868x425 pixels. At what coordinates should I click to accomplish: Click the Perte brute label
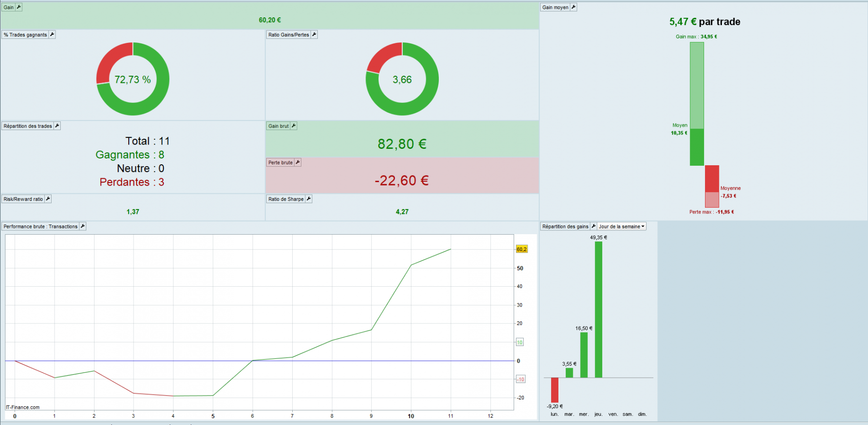280,162
